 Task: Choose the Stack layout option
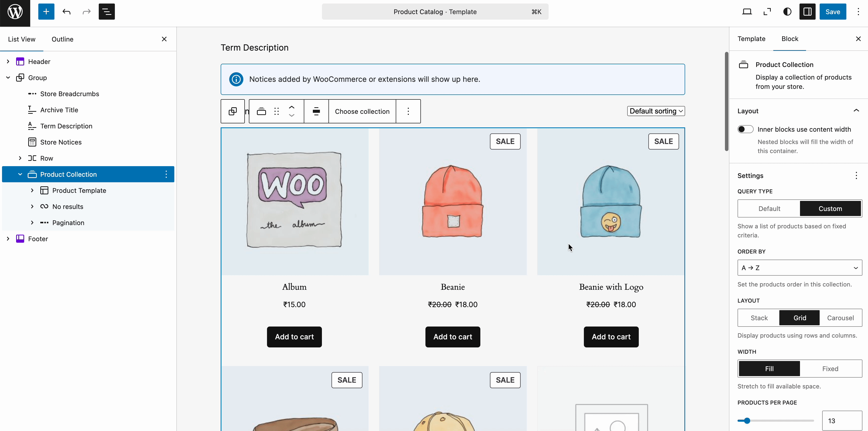coord(759,318)
